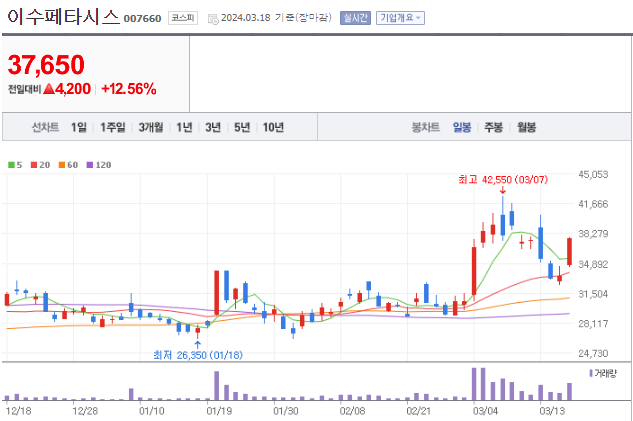Switch to the 월봉 monthly candle chart

tap(526, 128)
